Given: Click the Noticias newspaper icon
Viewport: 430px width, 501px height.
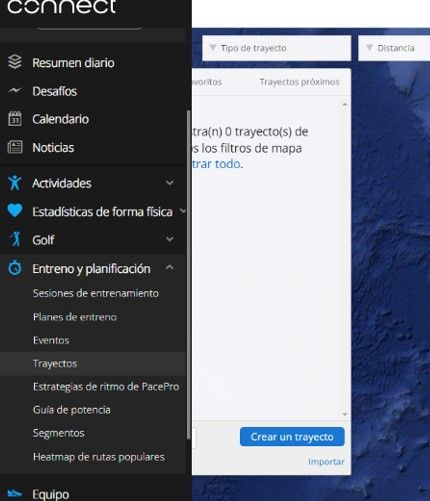Looking at the screenshot, I should tap(15, 147).
